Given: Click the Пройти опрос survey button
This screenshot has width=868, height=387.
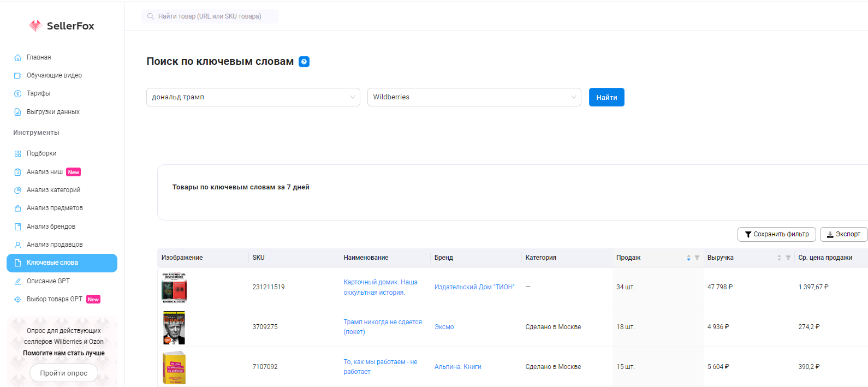Looking at the screenshot, I should pyautogui.click(x=63, y=373).
